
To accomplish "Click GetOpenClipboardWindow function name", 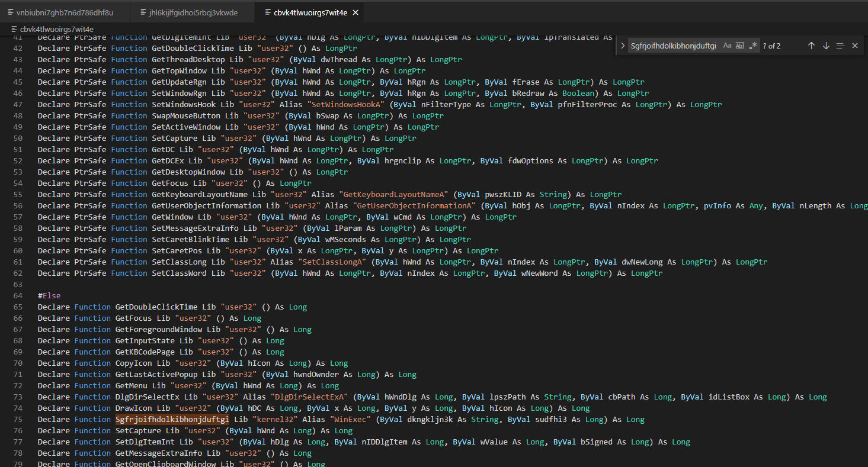I will pyautogui.click(x=165, y=464).
